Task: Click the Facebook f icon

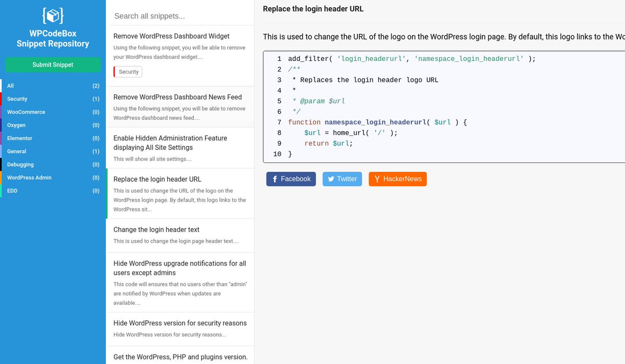Action: pyautogui.click(x=274, y=179)
